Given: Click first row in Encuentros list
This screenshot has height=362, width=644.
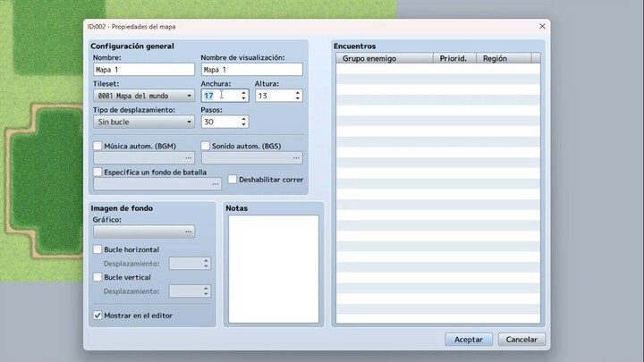Looking at the screenshot, I should coord(438,69).
